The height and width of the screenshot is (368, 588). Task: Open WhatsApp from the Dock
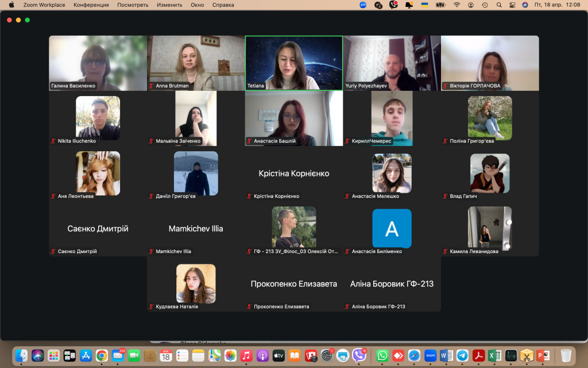click(382, 355)
